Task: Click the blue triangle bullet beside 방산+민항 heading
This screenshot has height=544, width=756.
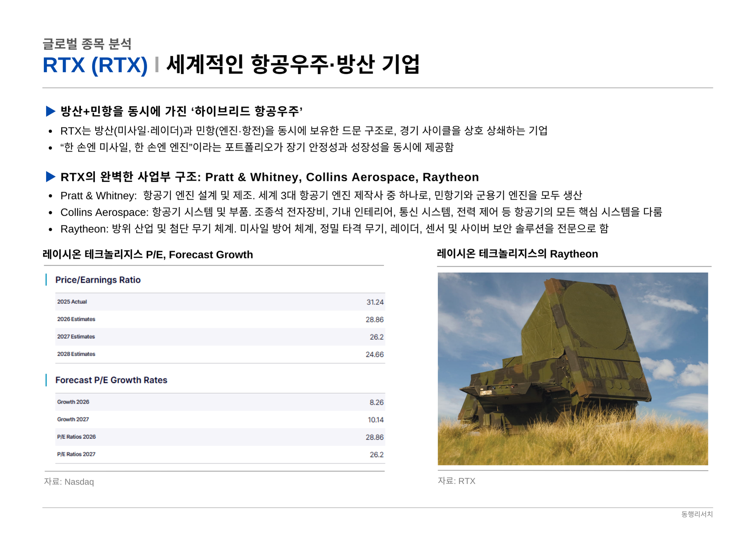Action: 50,111
